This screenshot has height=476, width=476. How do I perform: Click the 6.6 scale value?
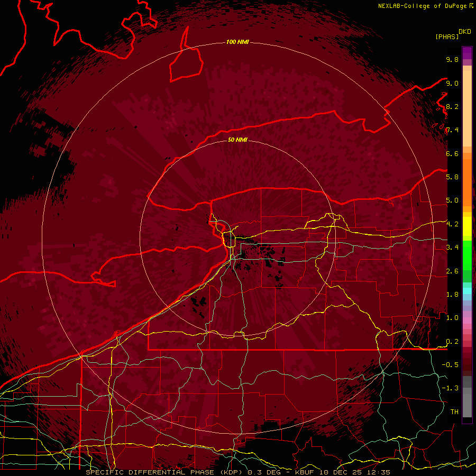452,153
